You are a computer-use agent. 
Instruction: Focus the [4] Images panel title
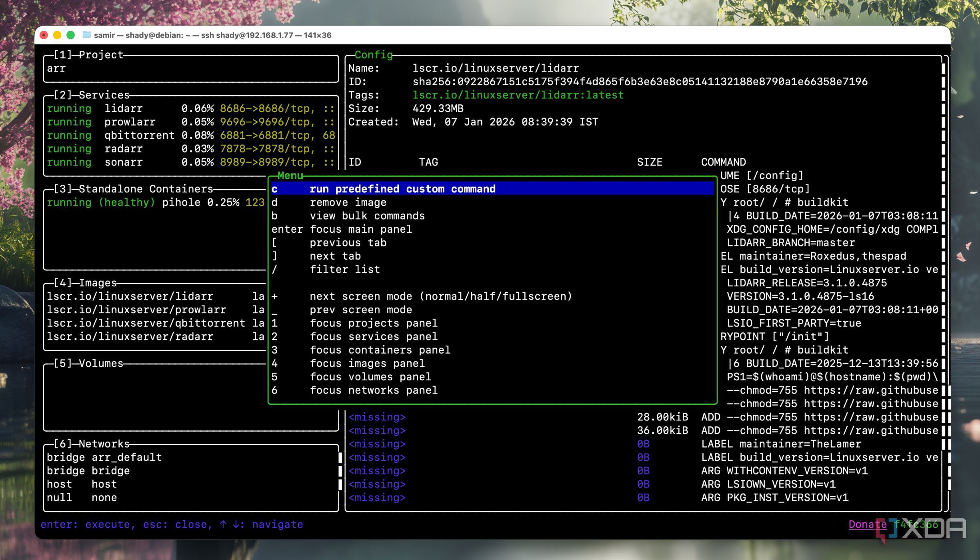coord(85,283)
